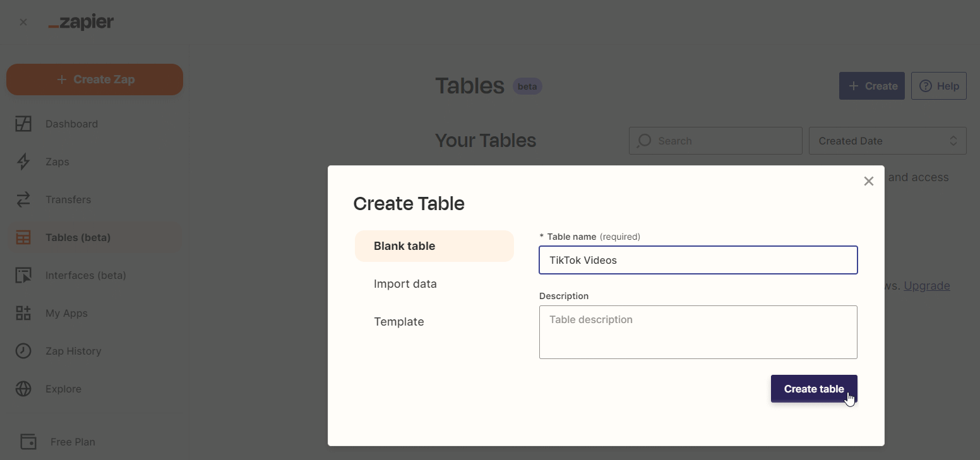The height and width of the screenshot is (460, 980).
Task: Click the Free Plan wallet icon
Action: pyautogui.click(x=28, y=442)
